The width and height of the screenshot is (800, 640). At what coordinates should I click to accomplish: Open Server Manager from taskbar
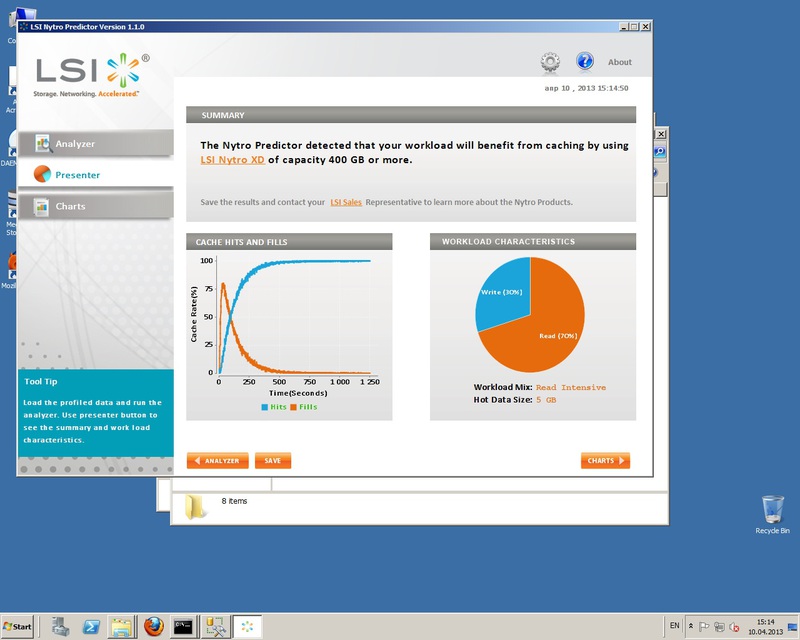pos(61,626)
